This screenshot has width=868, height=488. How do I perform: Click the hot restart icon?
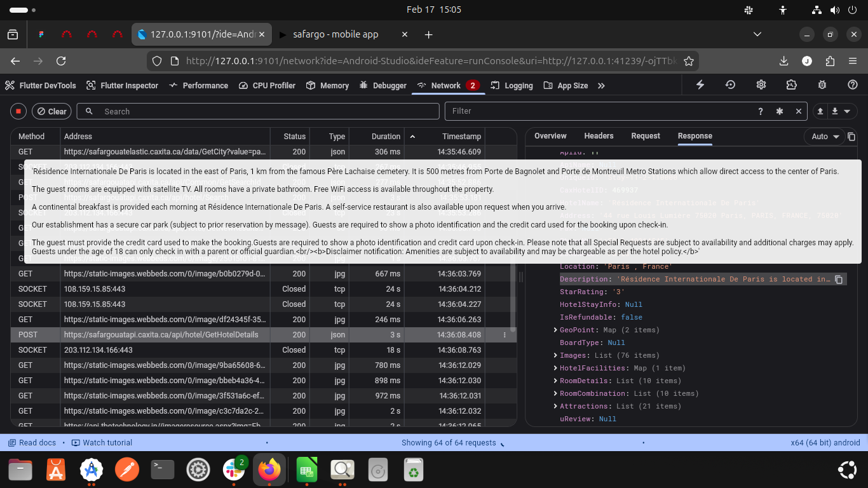pos(731,85)
